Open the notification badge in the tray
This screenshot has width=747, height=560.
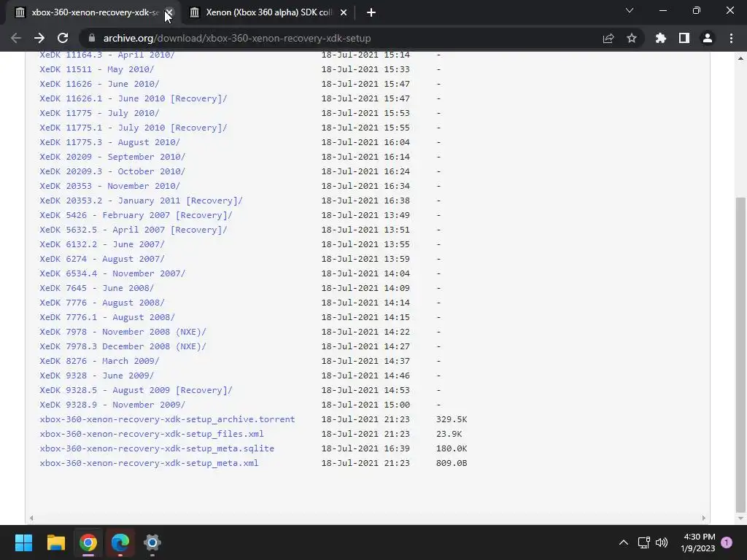pos(727,542)
